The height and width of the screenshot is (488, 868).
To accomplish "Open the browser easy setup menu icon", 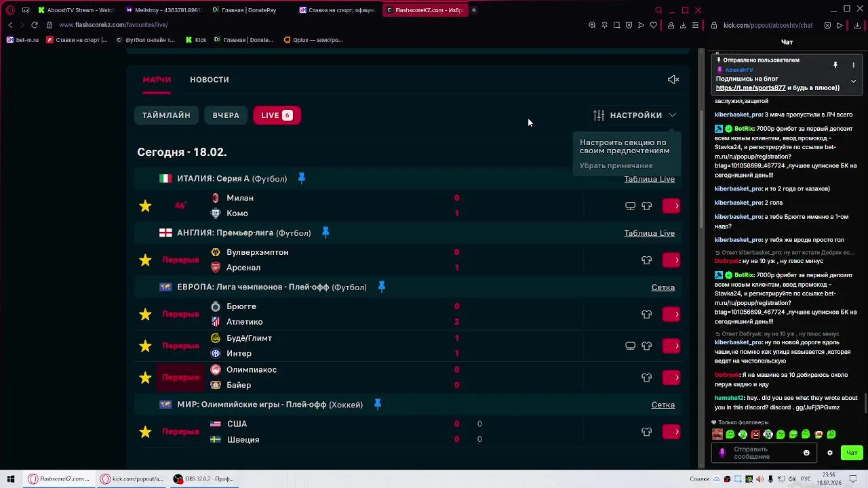I will click(x=695, y=25).
